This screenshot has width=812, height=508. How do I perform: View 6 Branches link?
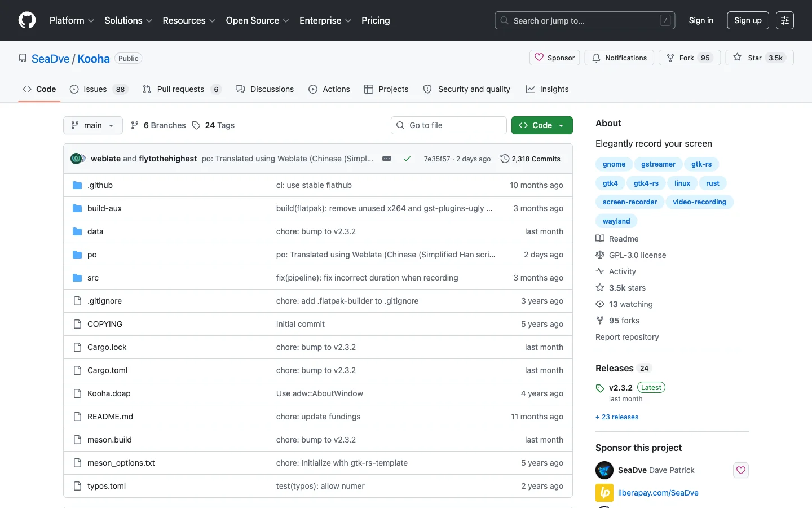coord(158,125)
